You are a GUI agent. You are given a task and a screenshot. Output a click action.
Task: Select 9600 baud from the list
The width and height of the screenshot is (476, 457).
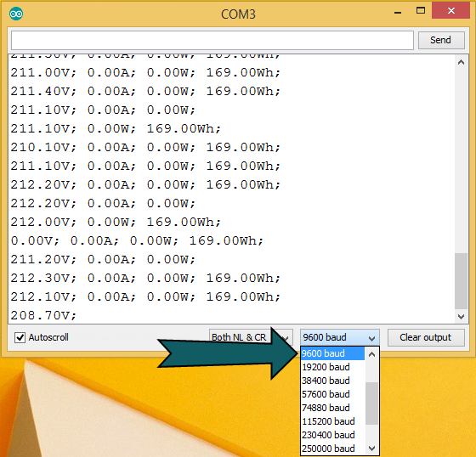coord(332,353)
